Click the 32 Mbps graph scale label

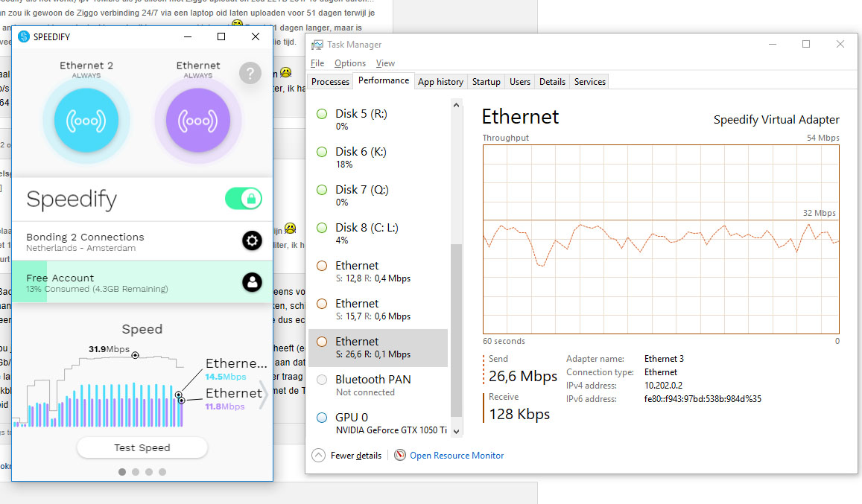(x=819, y=213)
